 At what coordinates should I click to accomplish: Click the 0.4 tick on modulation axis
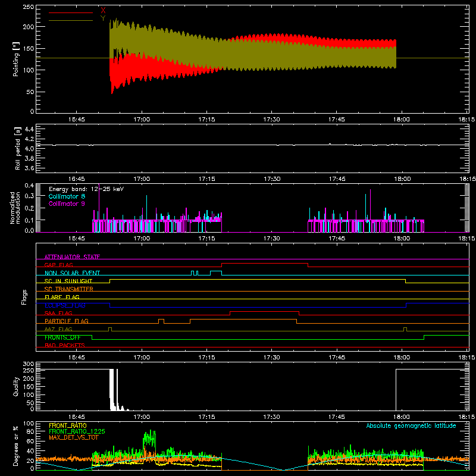[x=29, y=186]
